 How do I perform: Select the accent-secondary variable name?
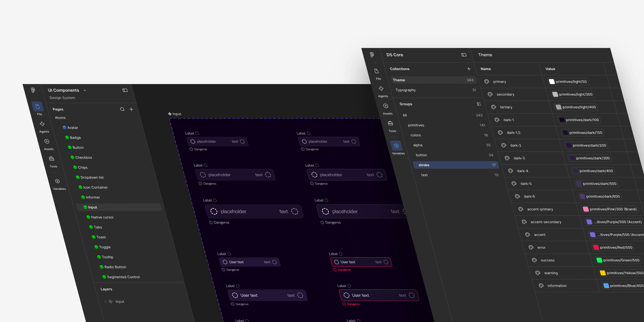click(x=546, y=222)
